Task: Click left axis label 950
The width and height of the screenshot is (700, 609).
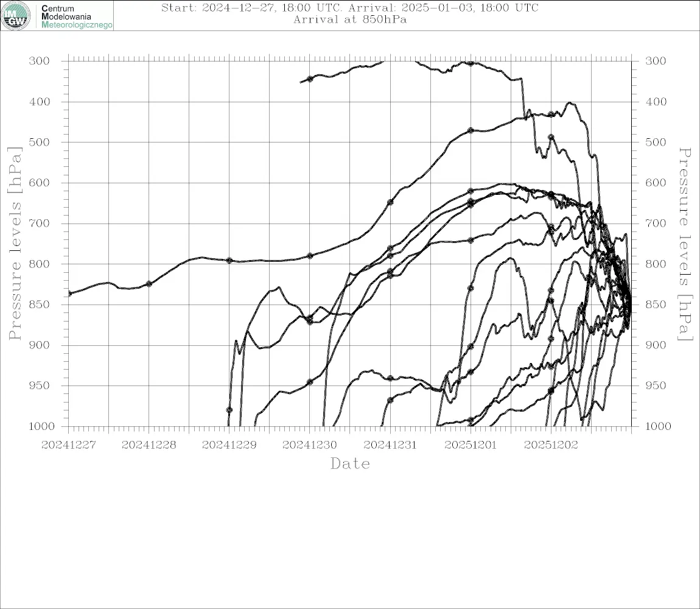Action: (x=40, y=385)
